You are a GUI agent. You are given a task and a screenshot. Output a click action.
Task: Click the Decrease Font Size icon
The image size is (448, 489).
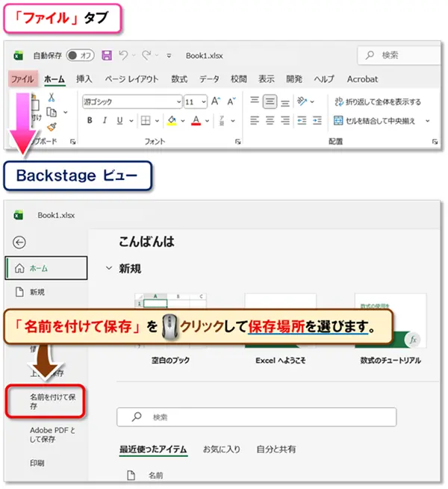tap(231, 102)
